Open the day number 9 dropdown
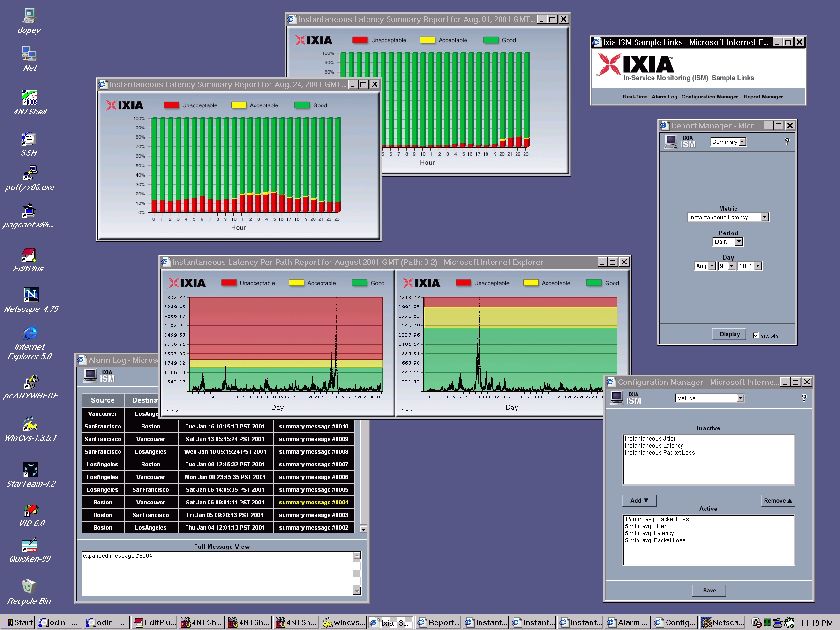 coord(727,266)
